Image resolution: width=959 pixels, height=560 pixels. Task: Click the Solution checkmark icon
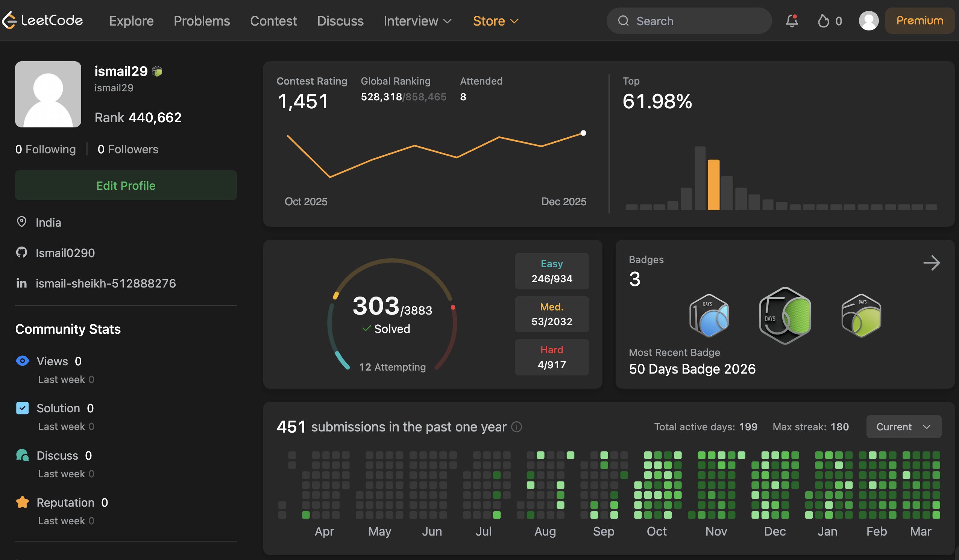point(23,408)
